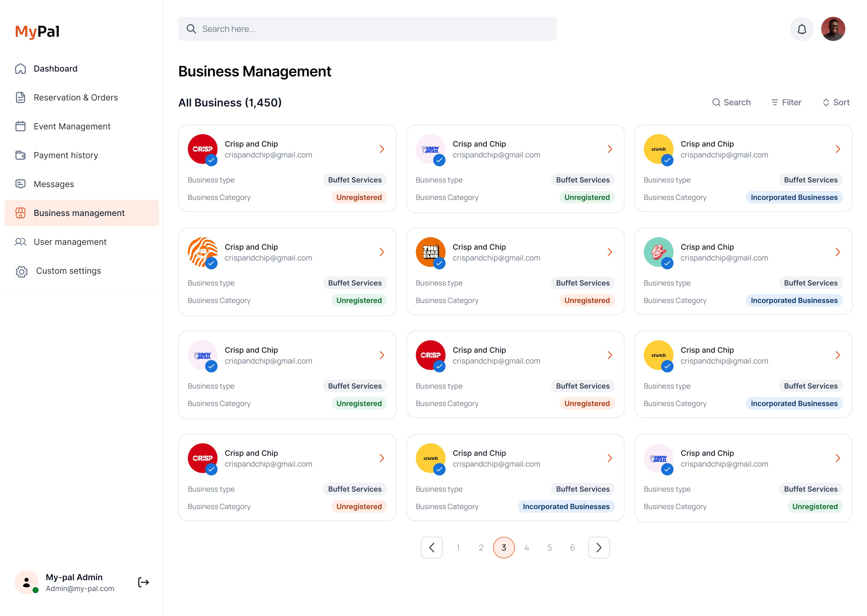Select the User management icon
The height and width of the screenshot is (616, 867).
[21, 242]
